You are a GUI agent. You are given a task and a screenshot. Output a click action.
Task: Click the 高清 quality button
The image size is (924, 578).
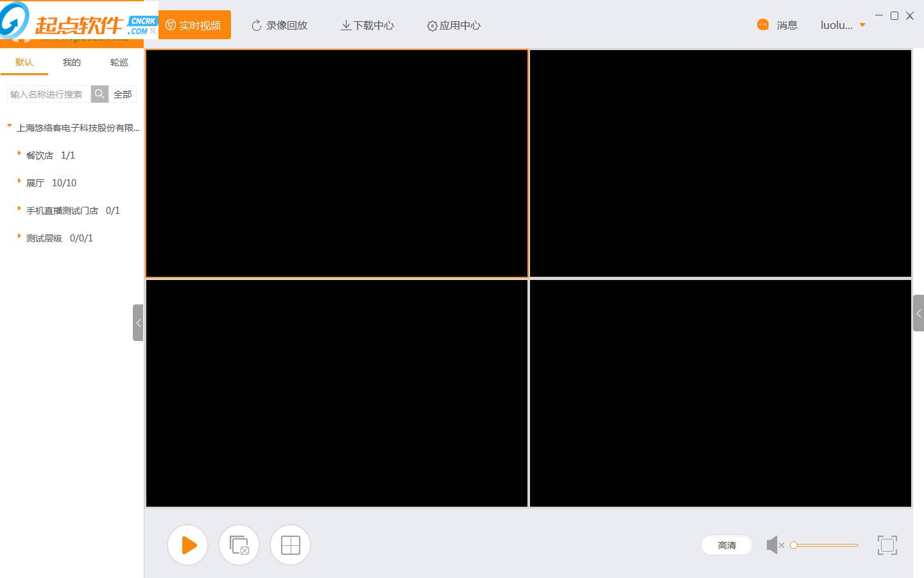pos(727,545)
